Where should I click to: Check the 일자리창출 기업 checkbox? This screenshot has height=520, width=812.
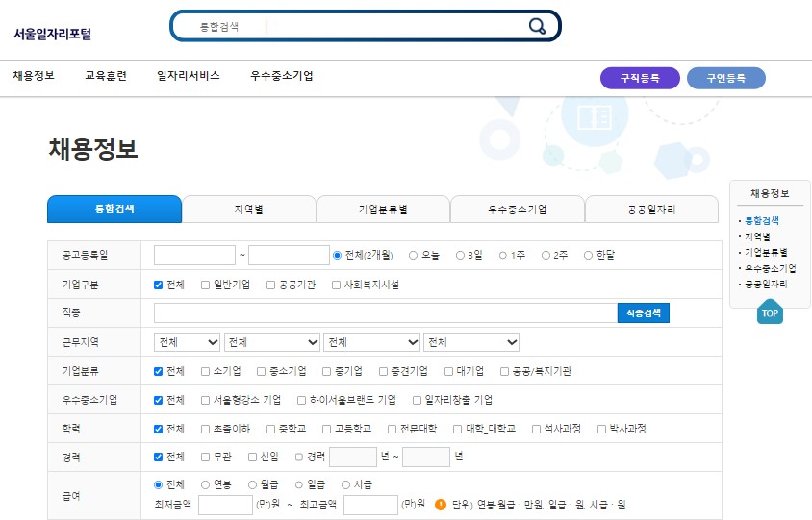click(x=417, y=400)
